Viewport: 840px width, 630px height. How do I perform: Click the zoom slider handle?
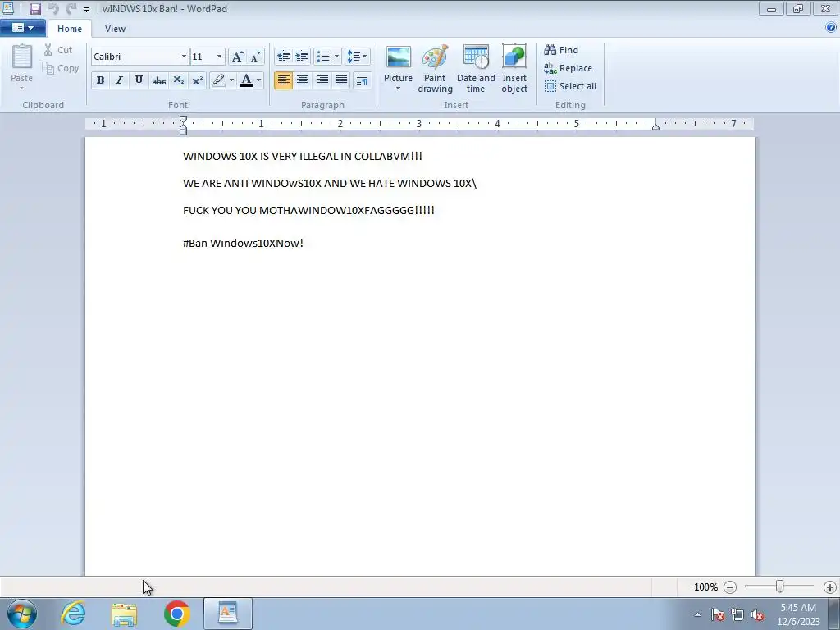[779, 587]
